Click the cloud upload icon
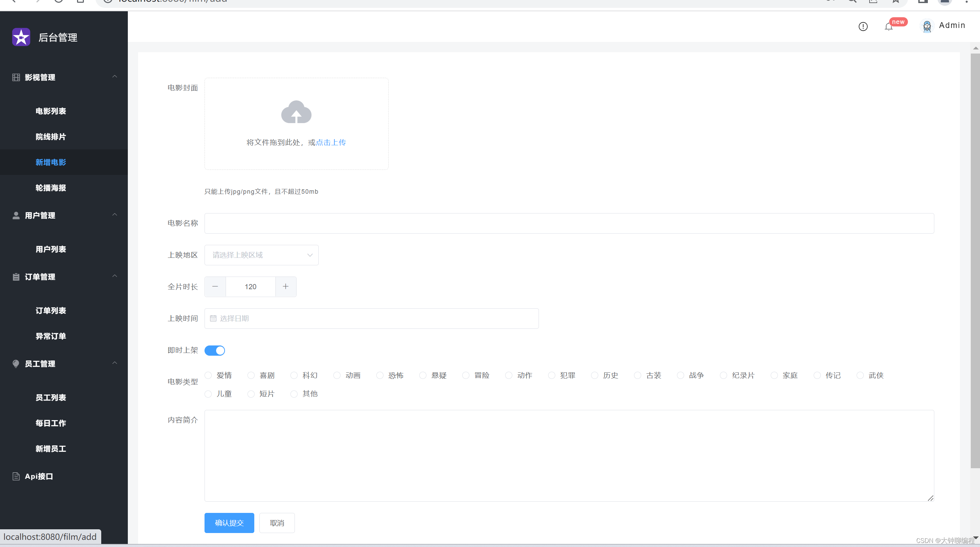Viewport: 980px width, 547px height. pyautogui.click(x=296, y=112)
